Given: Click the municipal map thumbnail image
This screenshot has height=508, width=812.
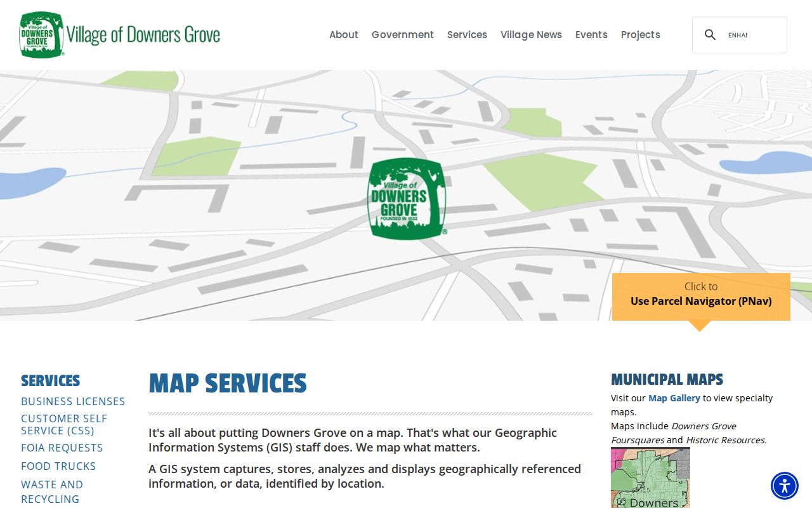Looking at the screenshot, I should [650, 478].
